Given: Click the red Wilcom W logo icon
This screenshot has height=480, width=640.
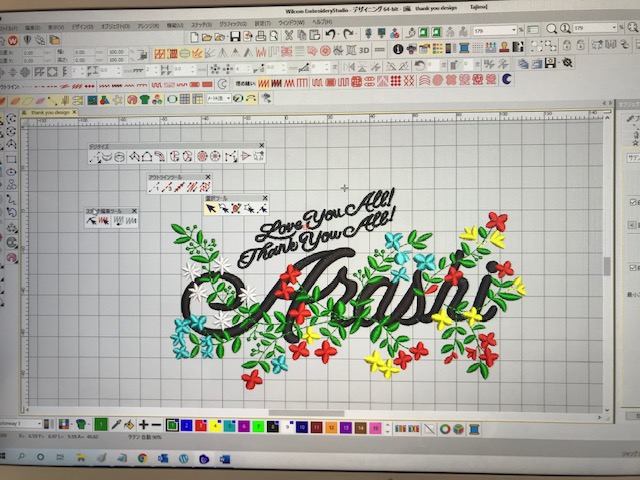Looking at the screenshot, I should (x=13, y=40).
